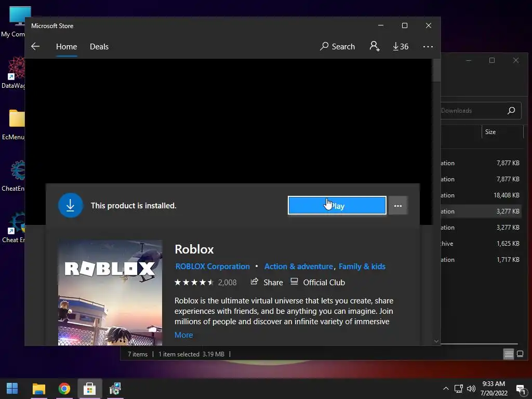Image resolution: width=532 pixels, height=399 pixels.
Task: Open more options next to Play button
Action: 398,206
